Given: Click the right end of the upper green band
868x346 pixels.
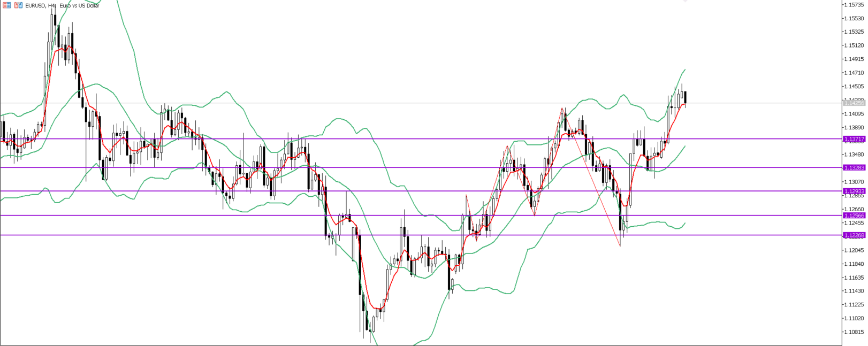Looking at the screenshot, I should click(685, 70).
